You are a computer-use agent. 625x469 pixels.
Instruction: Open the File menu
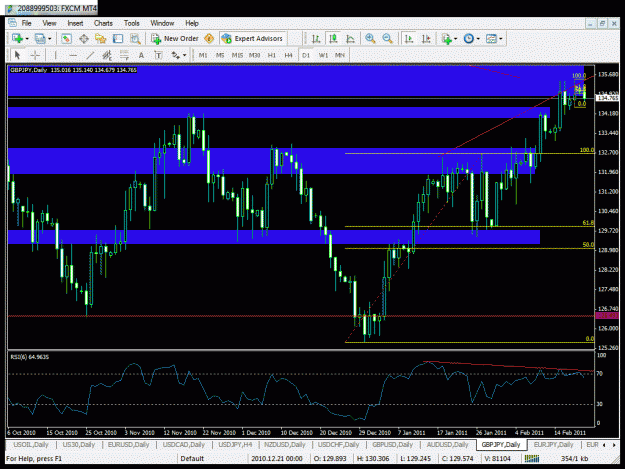click(x=26, y=23)
